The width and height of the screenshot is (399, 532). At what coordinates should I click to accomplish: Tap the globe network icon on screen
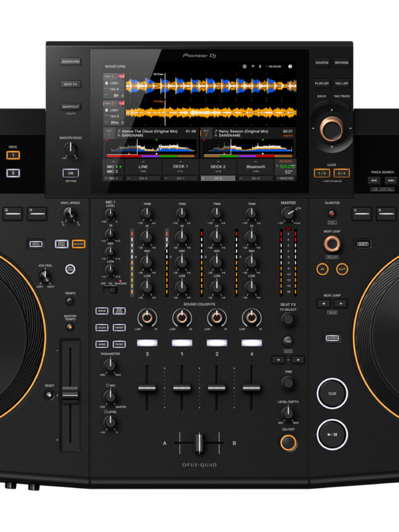pos(245,66)
